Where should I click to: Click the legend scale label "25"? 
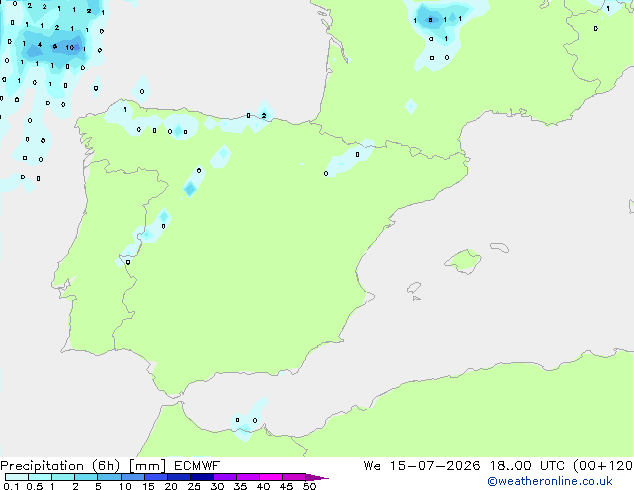(194, 486)
